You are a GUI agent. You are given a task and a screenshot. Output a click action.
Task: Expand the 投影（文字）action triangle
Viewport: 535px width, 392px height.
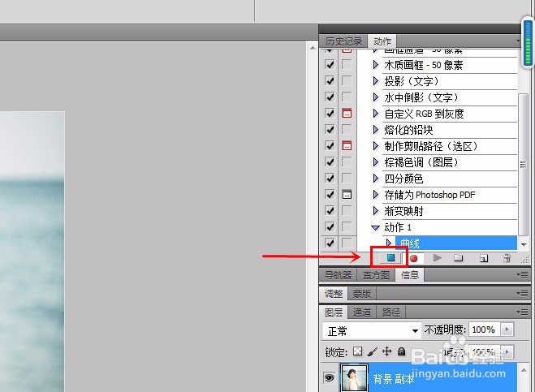(376, 81)
